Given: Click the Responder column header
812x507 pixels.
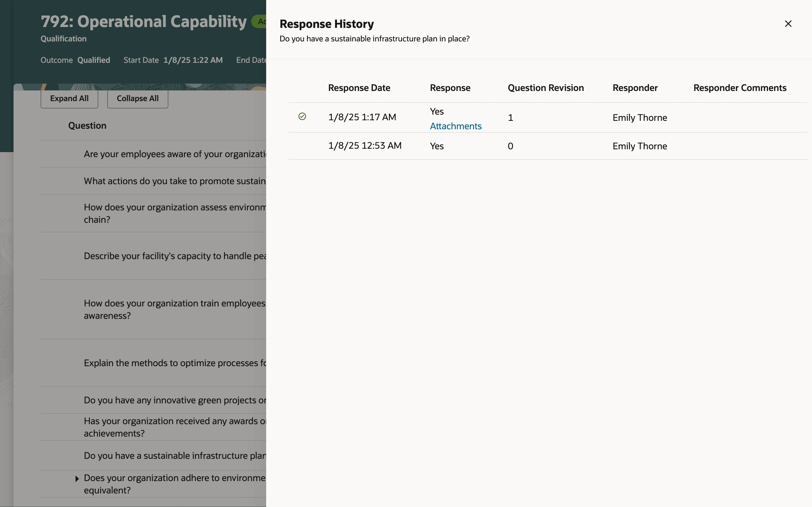Looking at the screenshot, I should (x=634, y=88).
